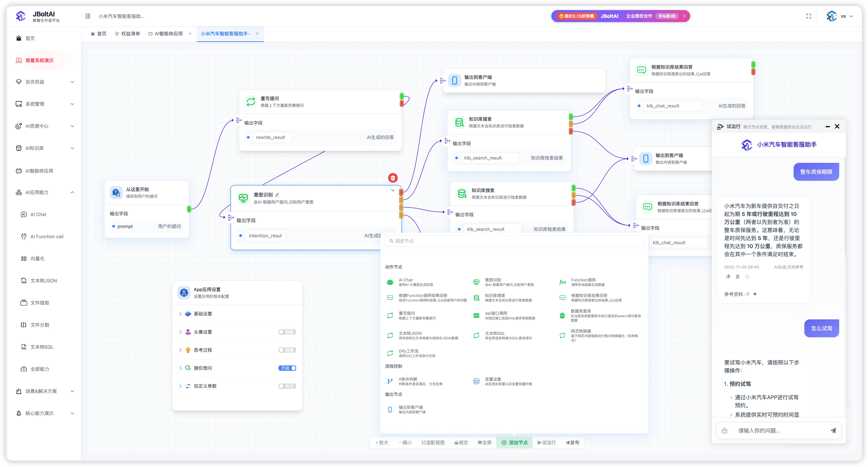
Task: Toggle the 头像设置 switch
Action: tap(287, 332)
